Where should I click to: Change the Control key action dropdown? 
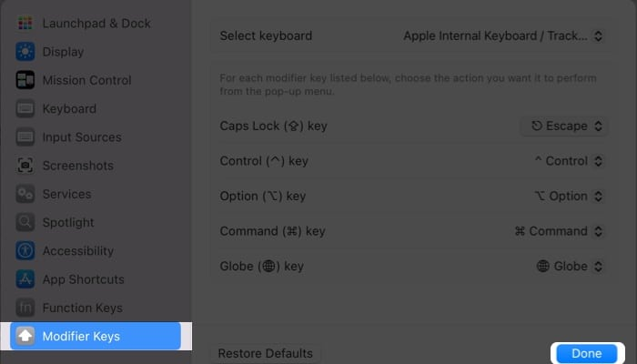coord(569,161)
